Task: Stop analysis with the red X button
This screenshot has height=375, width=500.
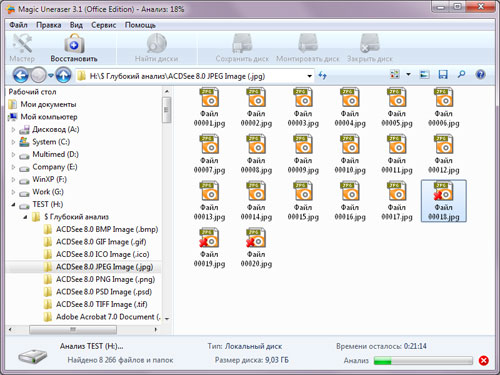Action: pos(484,360)
